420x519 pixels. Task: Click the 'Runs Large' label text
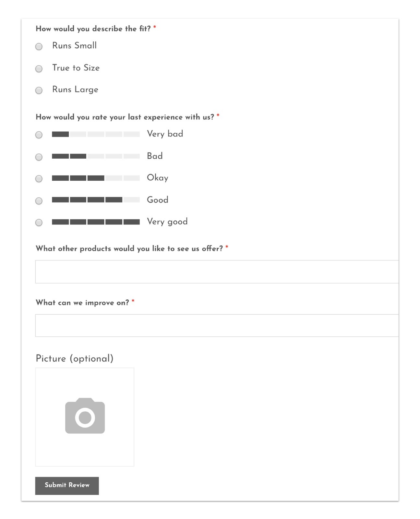tap(75, 90)
